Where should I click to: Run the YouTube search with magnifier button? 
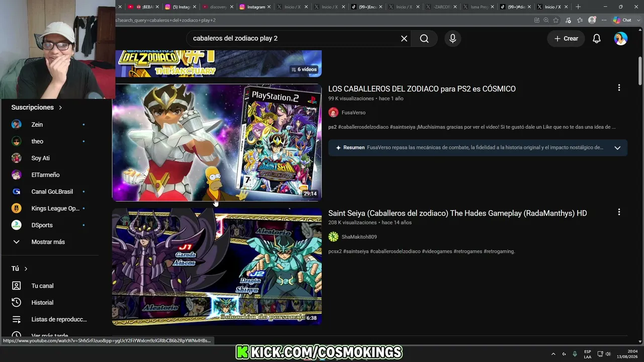click(x=424, y=39)
